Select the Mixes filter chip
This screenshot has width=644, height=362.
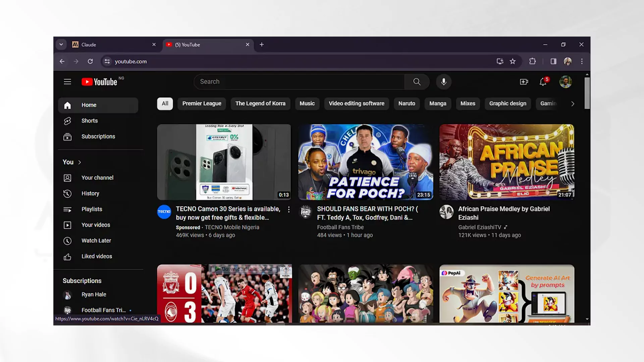[468, 104]
